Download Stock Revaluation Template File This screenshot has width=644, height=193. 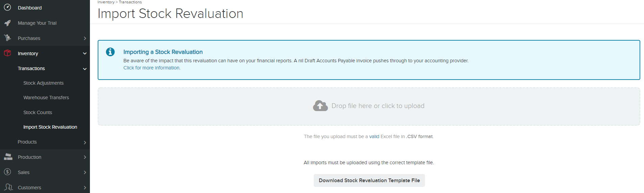click(x=369, y=180)
